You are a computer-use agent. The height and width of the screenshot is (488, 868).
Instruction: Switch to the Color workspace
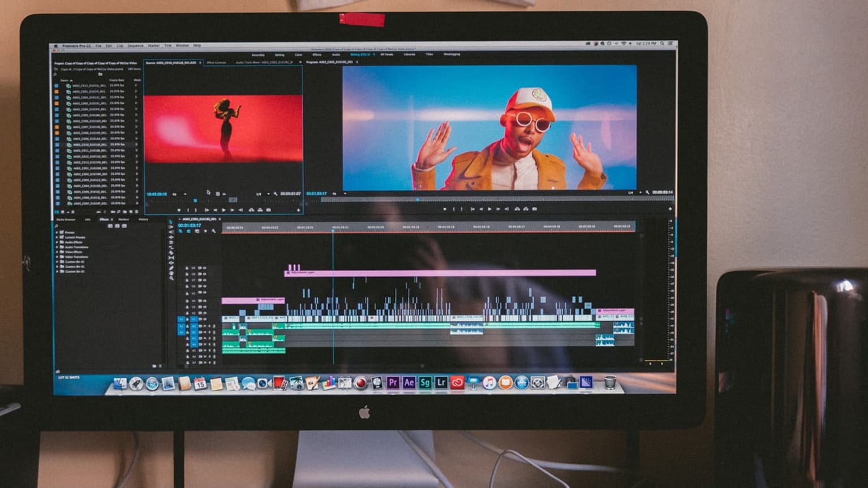(298, 55)
